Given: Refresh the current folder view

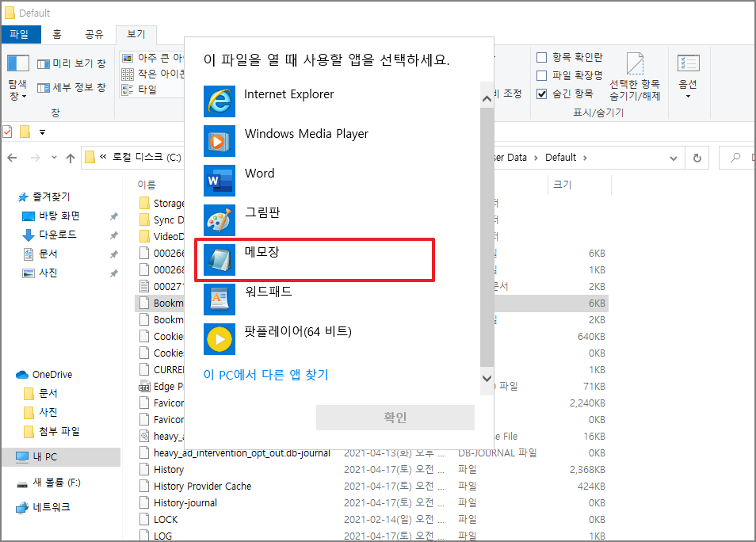Looking at the screenshot, I should (697, 158).
